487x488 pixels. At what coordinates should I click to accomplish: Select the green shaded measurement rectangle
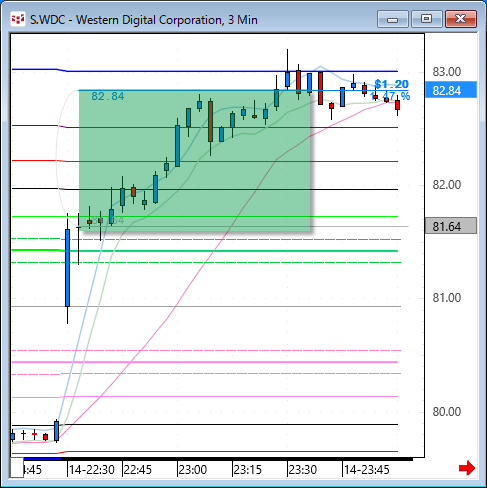click(x=195, y=160)
